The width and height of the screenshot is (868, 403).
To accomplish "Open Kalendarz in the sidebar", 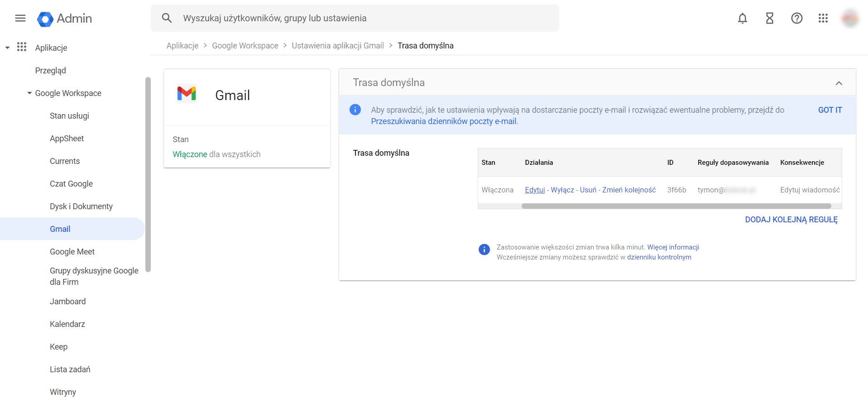I will [x=67, y=324].
